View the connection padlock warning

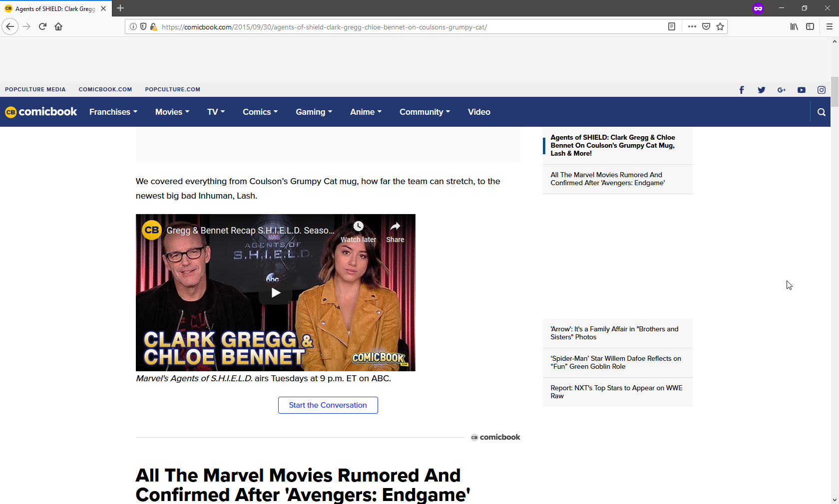click(154, 26)
